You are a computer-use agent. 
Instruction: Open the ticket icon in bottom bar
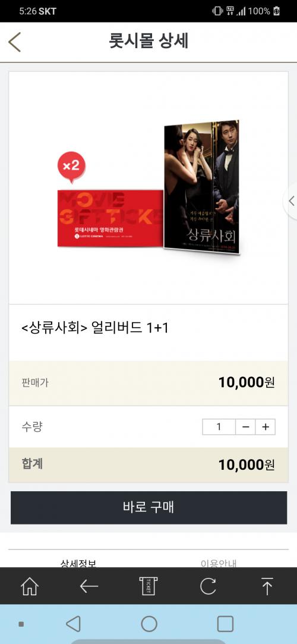tap(148, 586)
